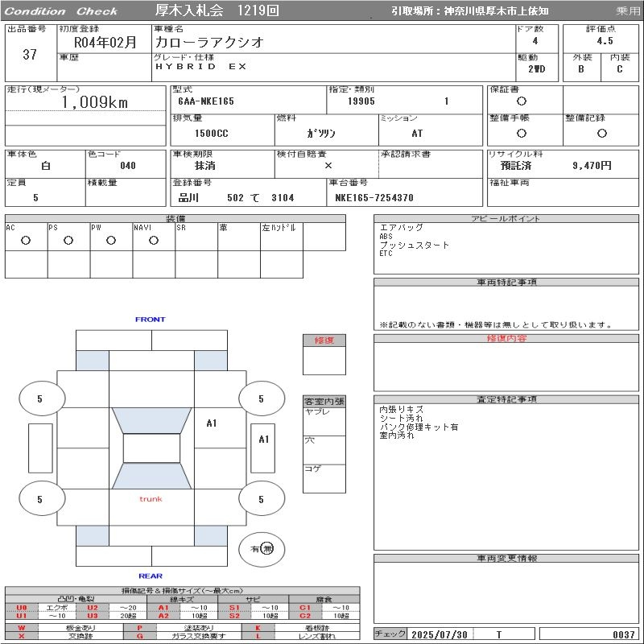Click the PW equipment circle
The image size is (644, 644).
[111, 240]
